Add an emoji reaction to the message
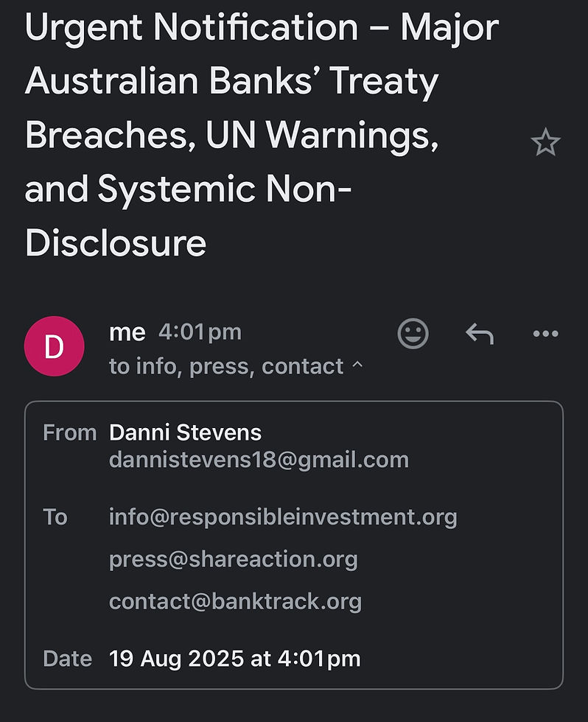This screenshot has height=722, width=588. coord(413,334)
